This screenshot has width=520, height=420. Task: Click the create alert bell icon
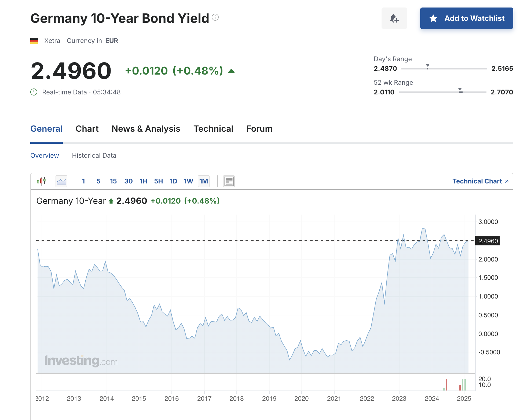(394, 18)
